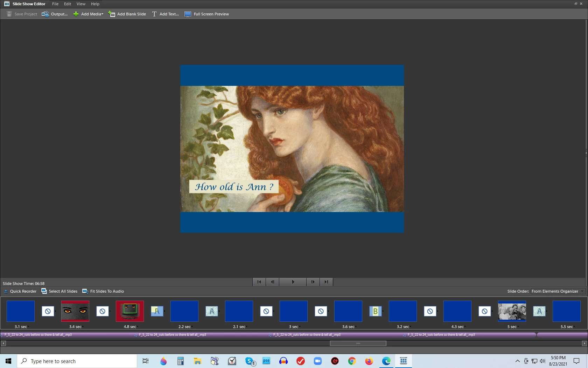Click the timeline horizontal scrollbar thumb
This screenshot has height=368, width=588.
[x=358, y=343]
